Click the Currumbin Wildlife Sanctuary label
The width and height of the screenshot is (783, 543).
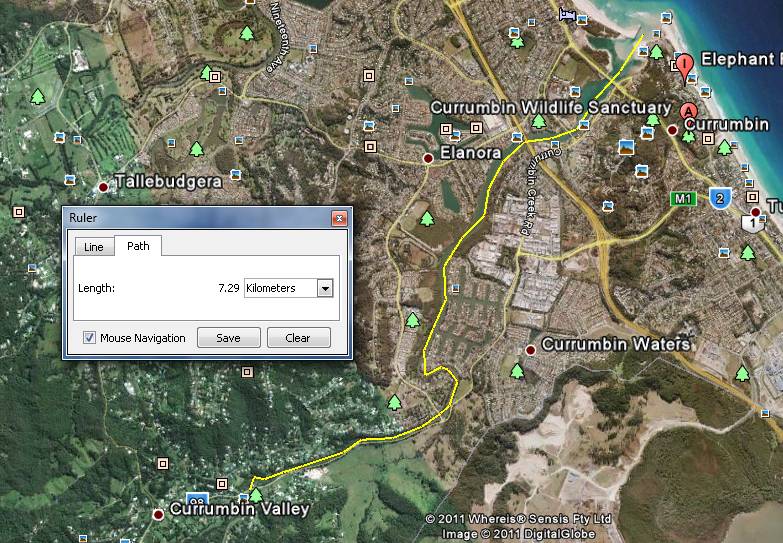click(x=550, y=107)
